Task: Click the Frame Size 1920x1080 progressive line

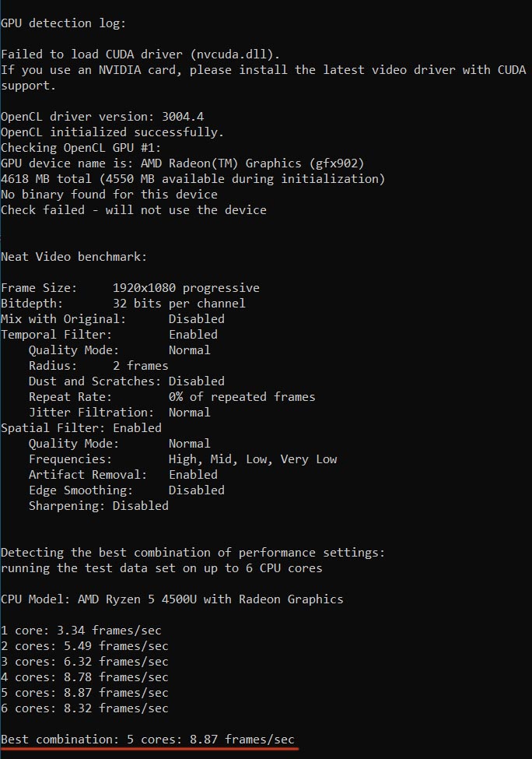Action: tap(130, 288)
